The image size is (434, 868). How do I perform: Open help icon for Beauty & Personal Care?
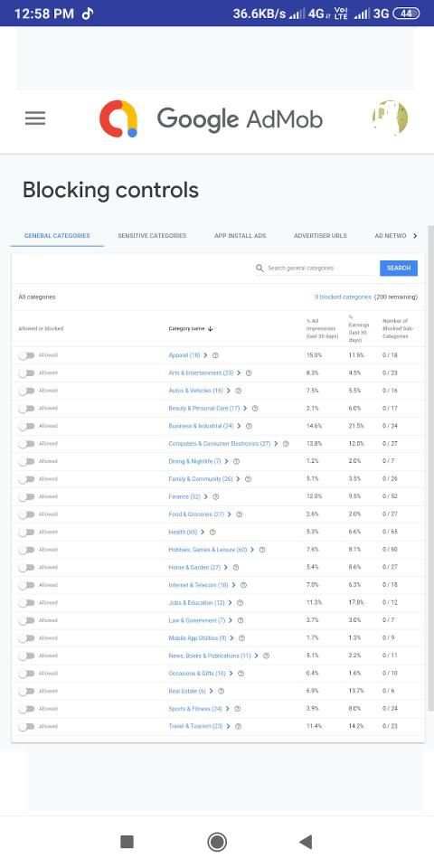255,409
